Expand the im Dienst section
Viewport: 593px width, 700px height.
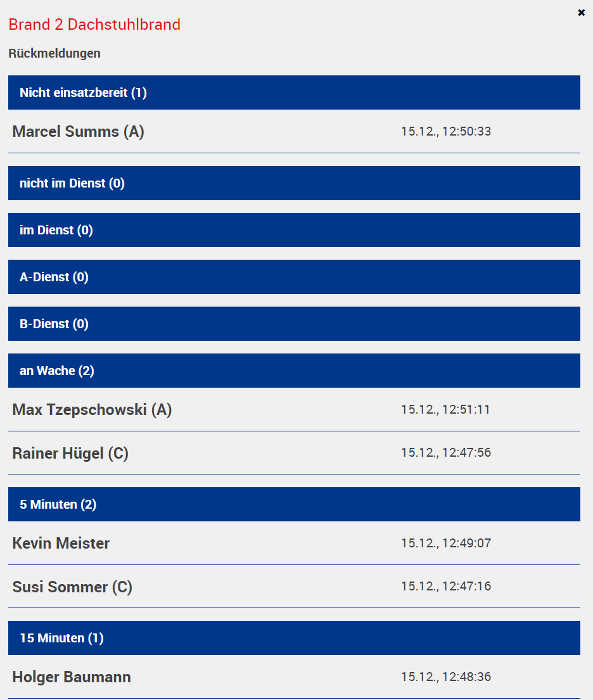(294, 230)
